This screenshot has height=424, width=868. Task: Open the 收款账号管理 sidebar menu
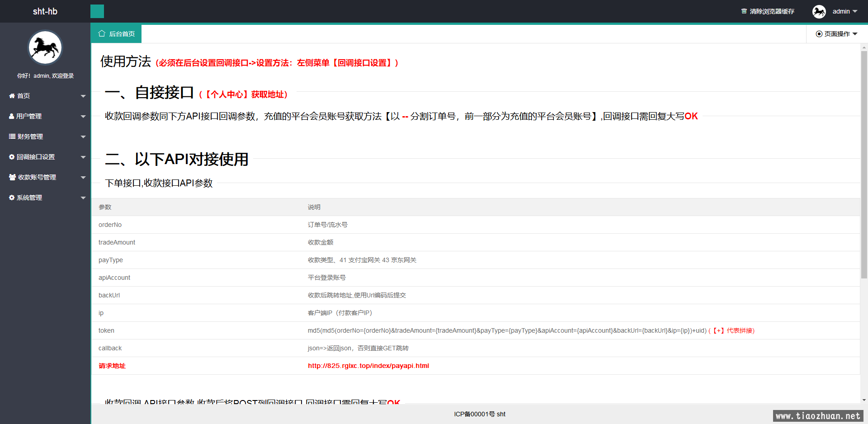click(x=45, y=177)
